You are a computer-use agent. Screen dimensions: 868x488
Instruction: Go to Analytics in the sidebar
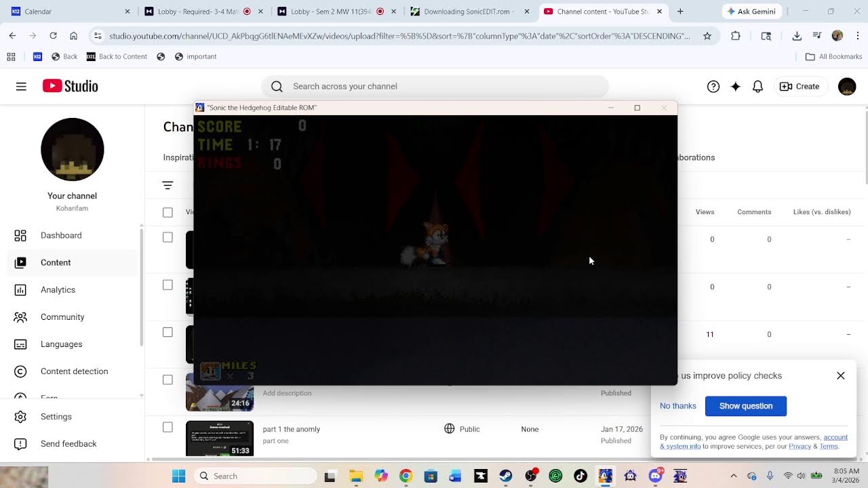[73, 289]
